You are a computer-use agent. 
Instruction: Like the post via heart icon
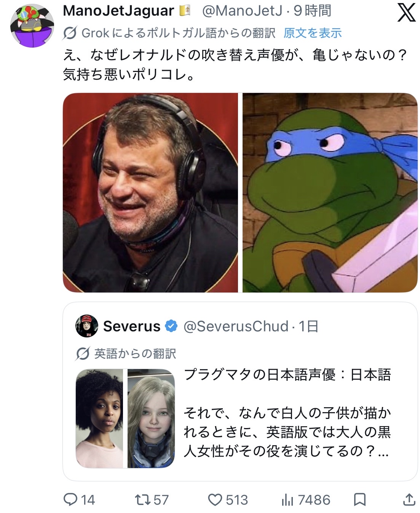(x=215, y=499)
